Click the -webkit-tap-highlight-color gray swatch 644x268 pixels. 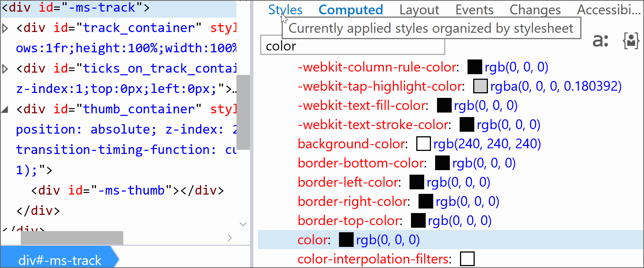coord(480,86)
